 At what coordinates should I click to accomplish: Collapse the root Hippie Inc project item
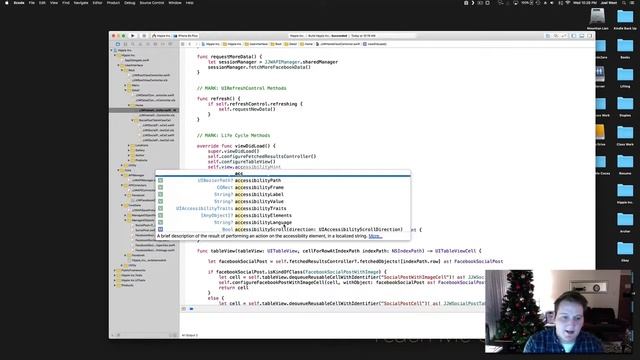[112, 50]
